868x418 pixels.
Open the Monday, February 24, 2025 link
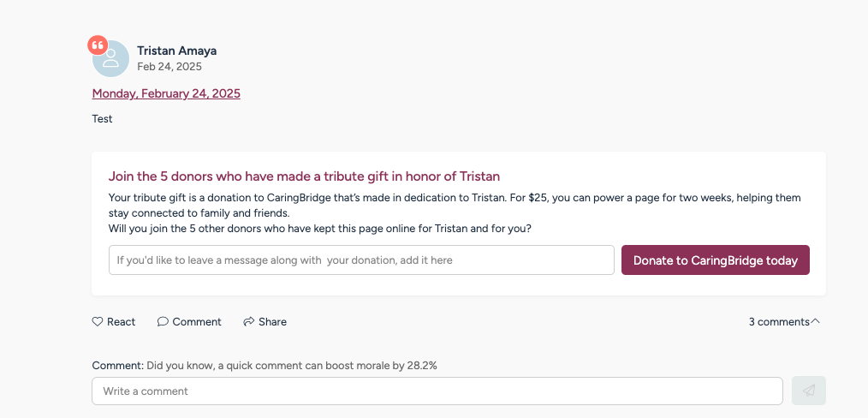(x=166, y=93)
